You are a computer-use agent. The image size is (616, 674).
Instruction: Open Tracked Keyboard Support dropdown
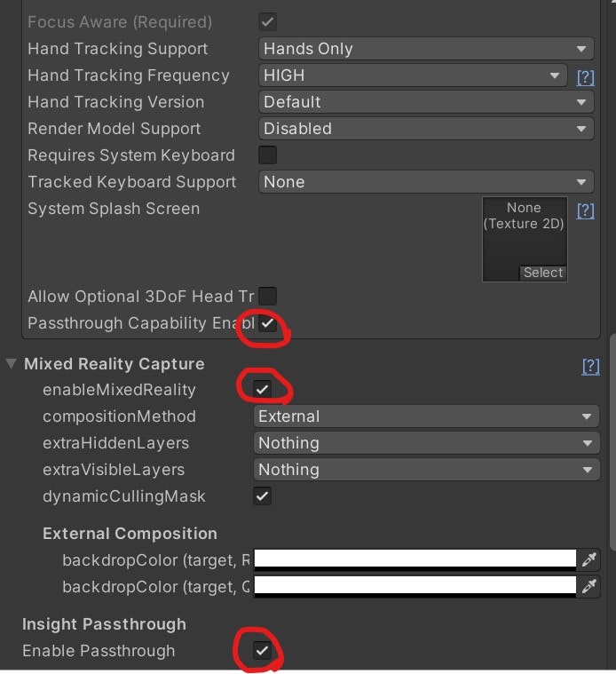pos(426,182)
